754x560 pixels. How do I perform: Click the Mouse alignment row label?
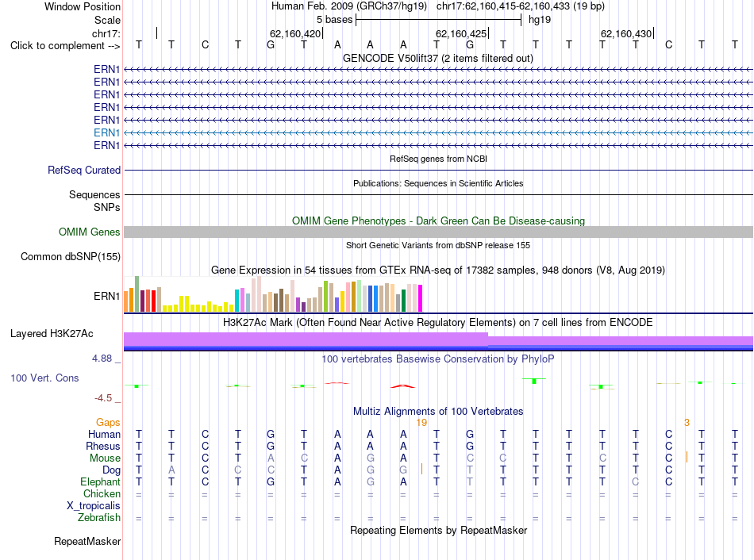[x=105, y=458]
